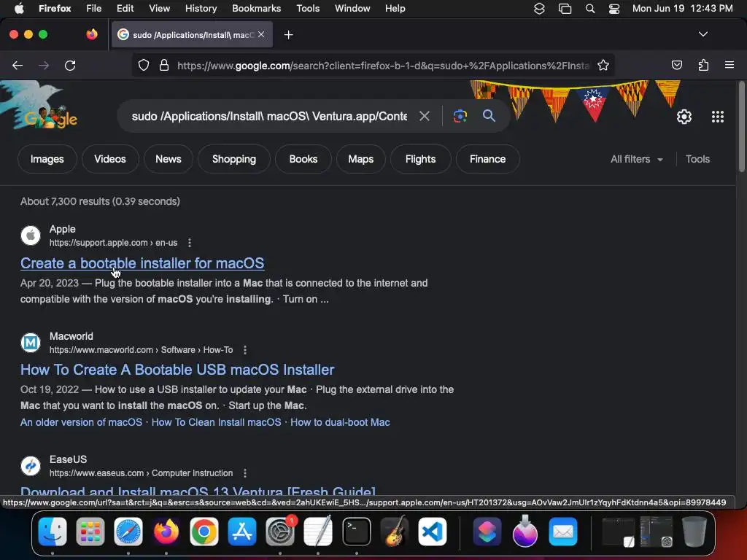Follow the How To Clean Install macOS link
Screen dimensions: 747x560
point(216,422)
